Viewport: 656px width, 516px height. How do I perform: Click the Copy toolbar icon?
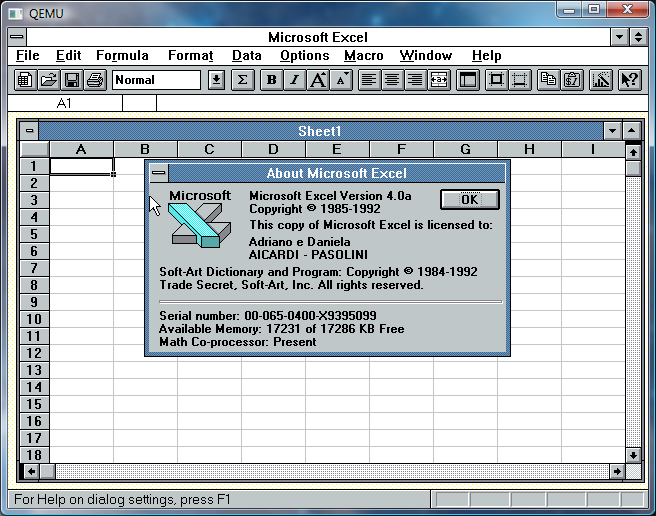[x=548, y=80]
